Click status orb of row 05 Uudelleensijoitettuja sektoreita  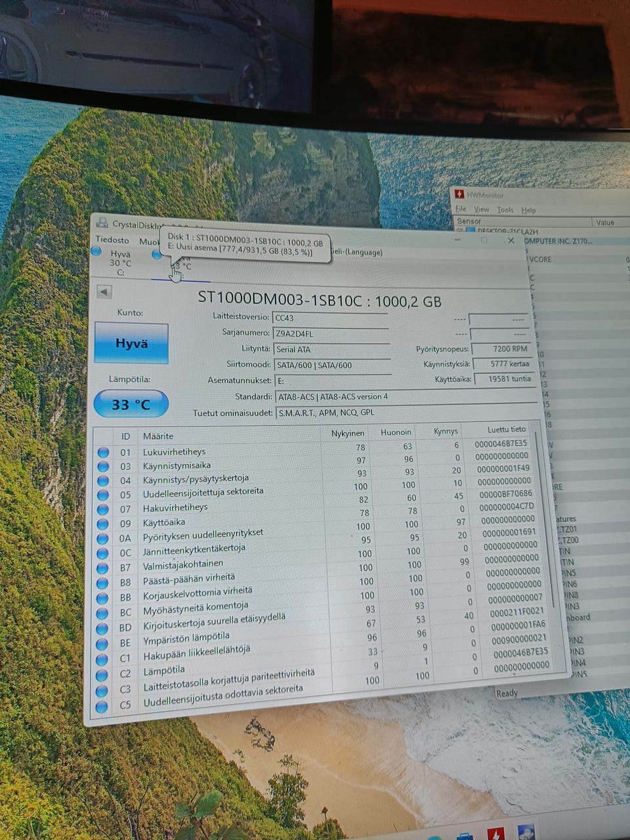click(103, 495)
